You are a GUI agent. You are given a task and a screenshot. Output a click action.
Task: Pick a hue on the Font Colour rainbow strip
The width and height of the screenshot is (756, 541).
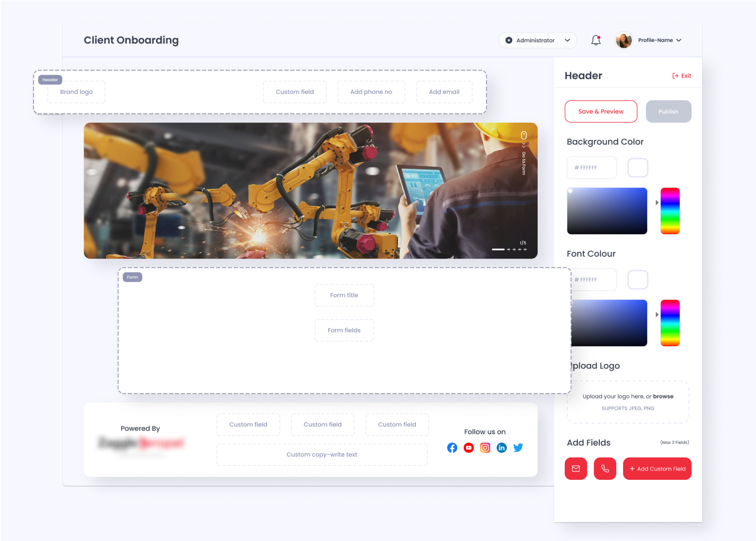(670, 322)
